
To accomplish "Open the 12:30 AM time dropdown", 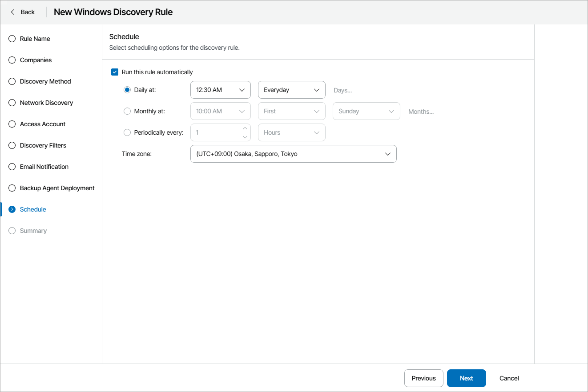I will tap(220, 90).
